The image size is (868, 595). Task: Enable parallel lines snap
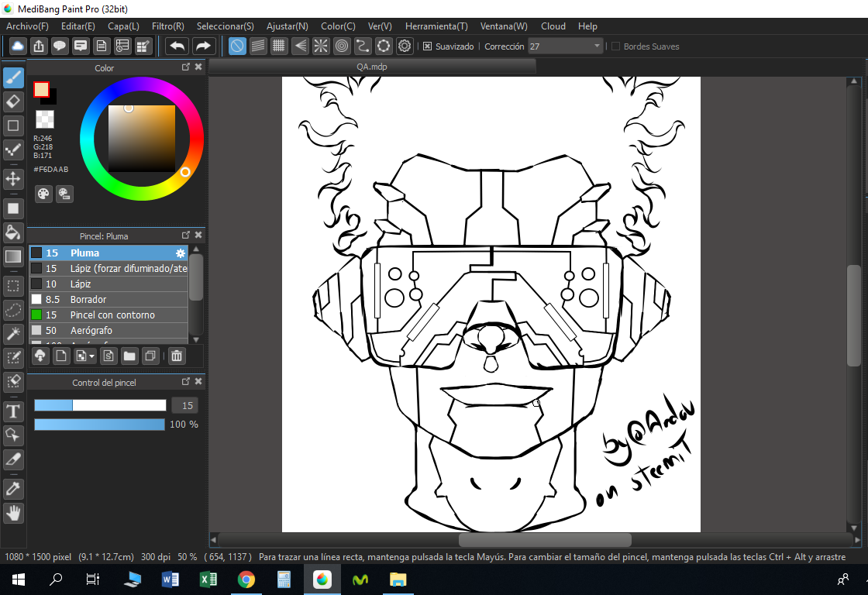click(x=258, y=46)
